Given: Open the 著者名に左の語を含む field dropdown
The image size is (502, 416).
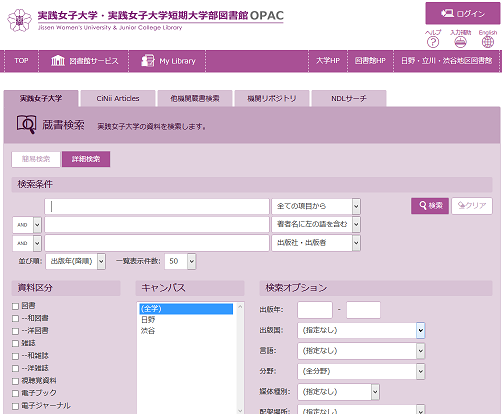Looking at the screenshot, I should click(x=316, y=224).
